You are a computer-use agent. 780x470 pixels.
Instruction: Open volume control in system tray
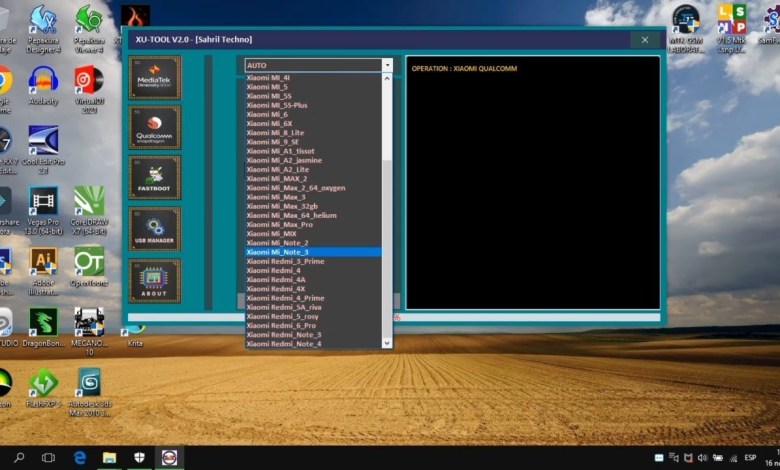702,458
